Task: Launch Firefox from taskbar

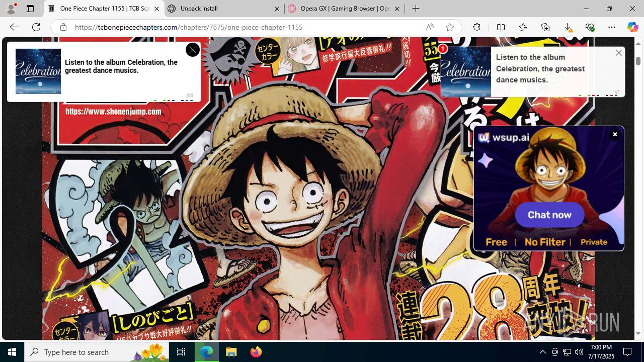Action: pos(256,352)
